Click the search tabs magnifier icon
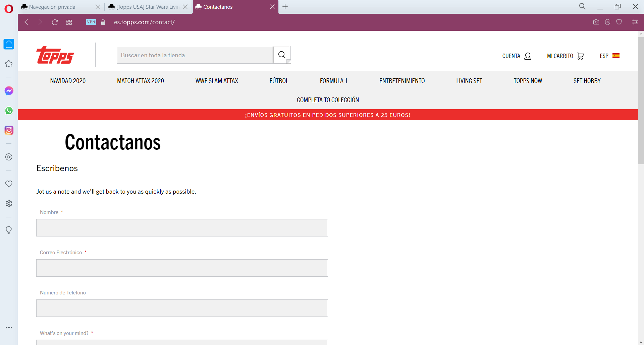The image size is (644, 345). (582, 6)
